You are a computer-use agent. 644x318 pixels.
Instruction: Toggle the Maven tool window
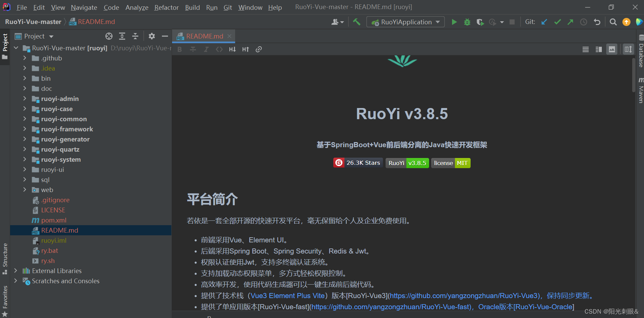[x=640, y=90]
